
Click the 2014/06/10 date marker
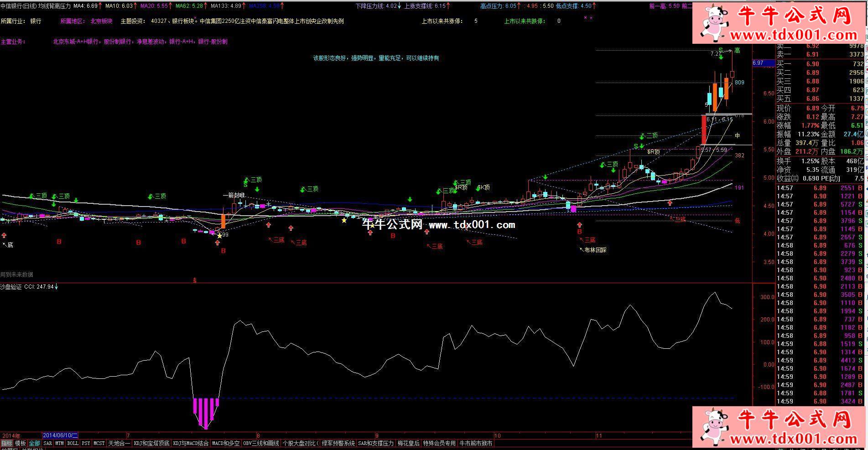point(60,435)
